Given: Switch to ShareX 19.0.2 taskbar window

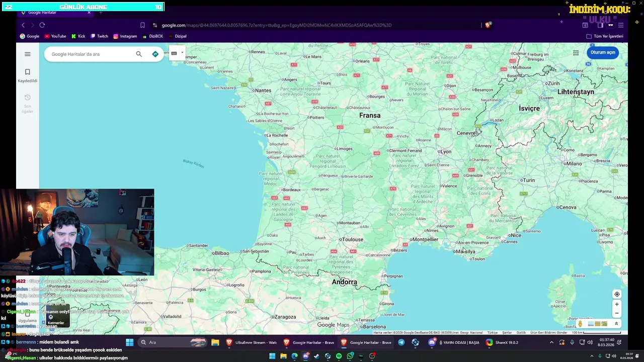Looking at the screenshot, I should pyautogui.click(x=502, y=342).
